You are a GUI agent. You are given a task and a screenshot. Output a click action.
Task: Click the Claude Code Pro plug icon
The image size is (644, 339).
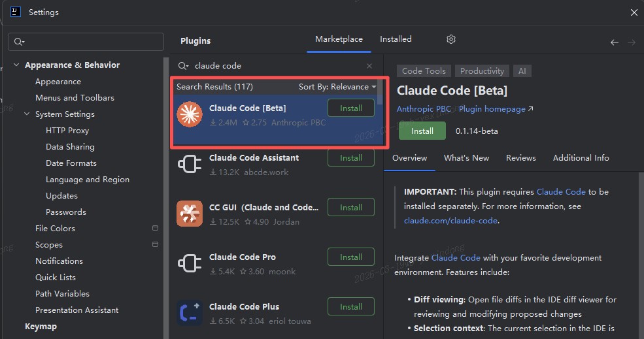point(190,263)
